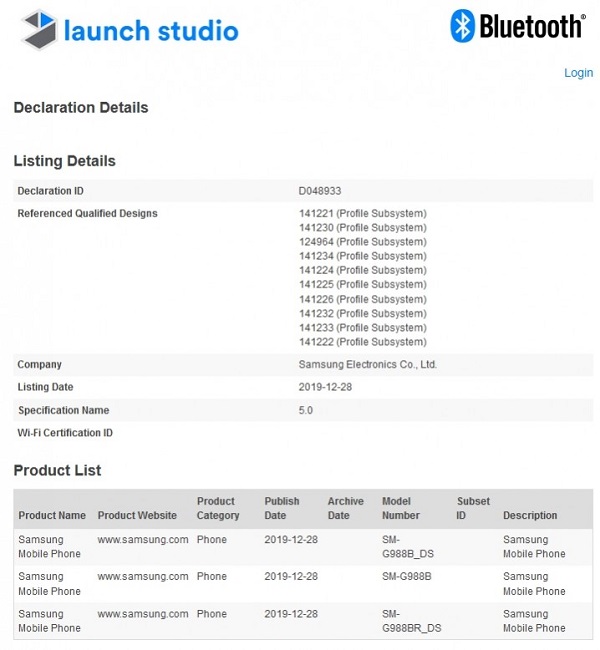
Task: Select model number SM-G988BR_DS
Action: (411, 621)
